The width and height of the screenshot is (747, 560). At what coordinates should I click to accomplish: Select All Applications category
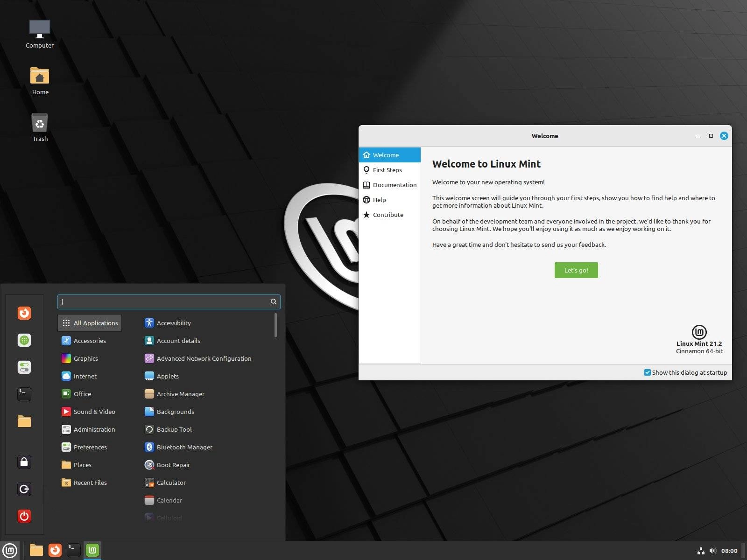90,323
